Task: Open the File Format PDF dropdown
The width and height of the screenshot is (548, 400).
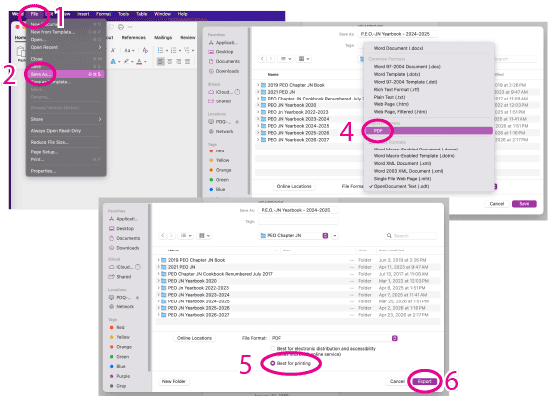Action: click(x=334, y=338)
